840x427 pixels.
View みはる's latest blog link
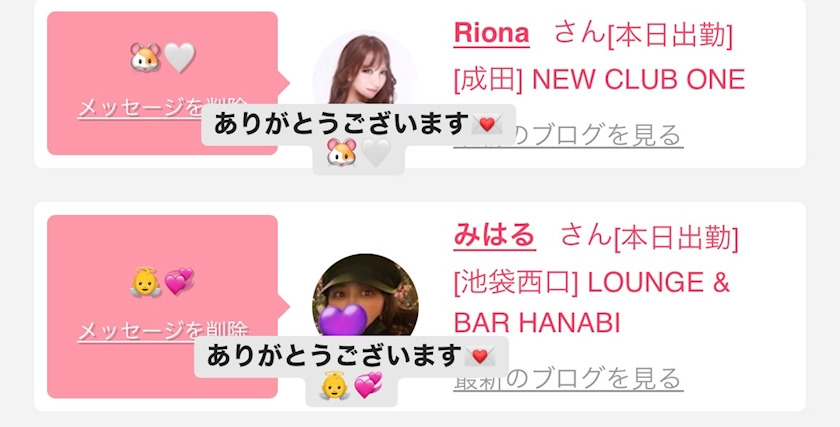coord(568,378)
